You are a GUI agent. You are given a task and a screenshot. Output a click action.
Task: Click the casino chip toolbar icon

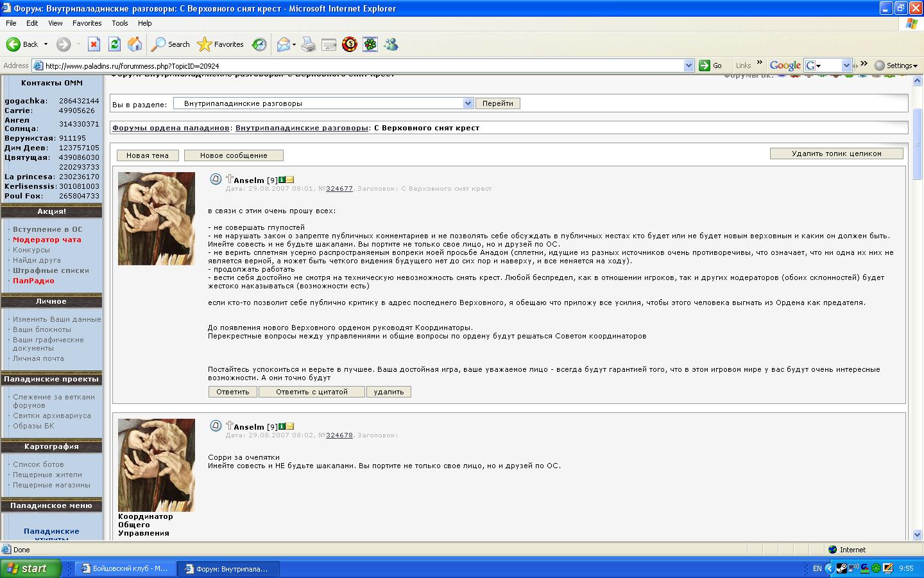pyautogui.click(x=350, y=44)
